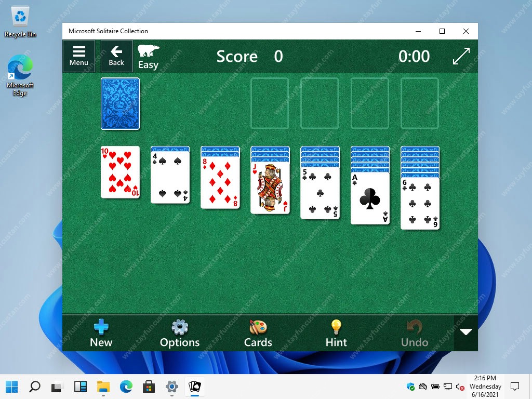Pick the Ace of clubs card

pos(370,198)
